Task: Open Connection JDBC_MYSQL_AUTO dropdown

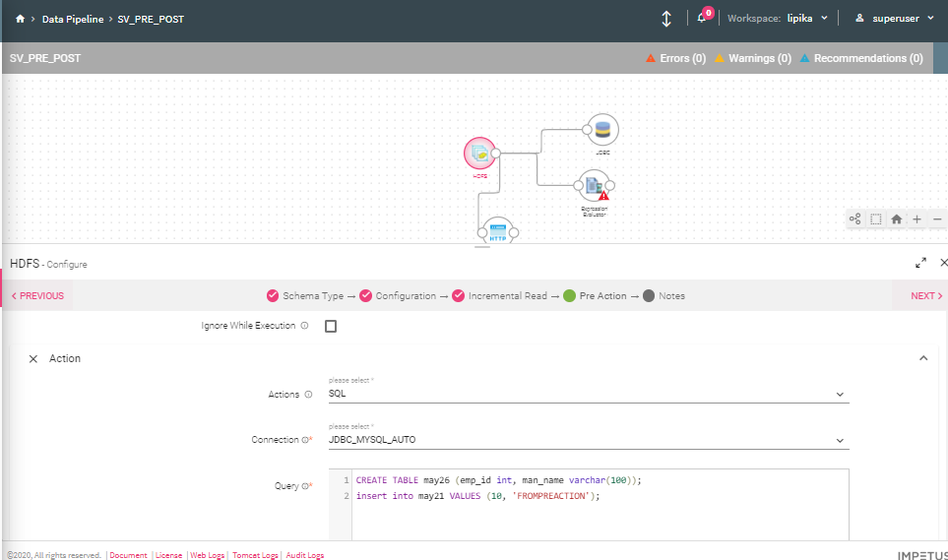Action: 589,440
